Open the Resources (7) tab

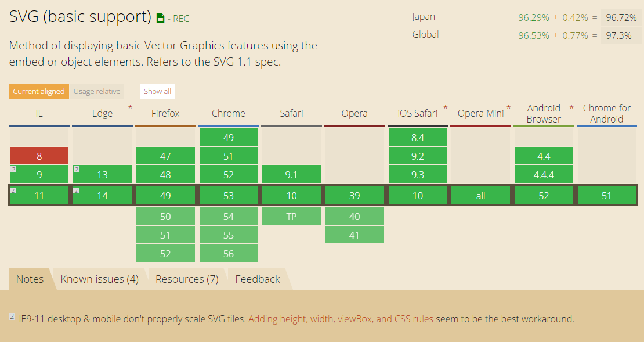tap(187, 279)
